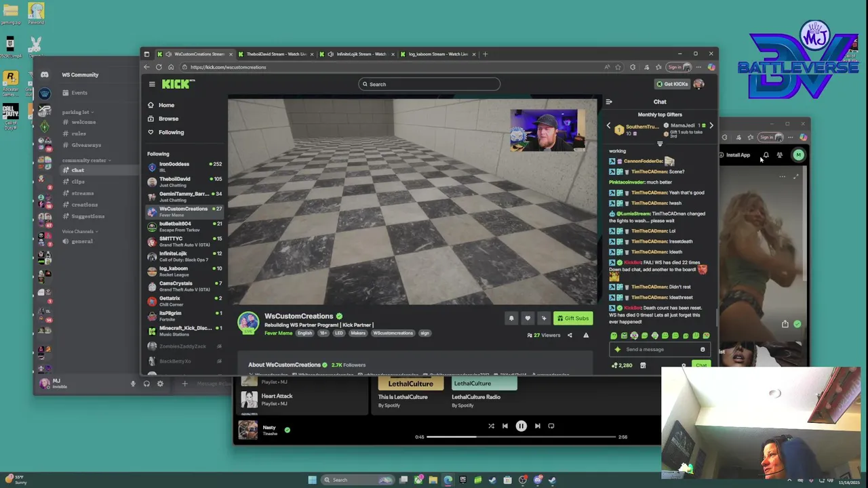Switch to log_kaboom Stream browser tab

437,54
